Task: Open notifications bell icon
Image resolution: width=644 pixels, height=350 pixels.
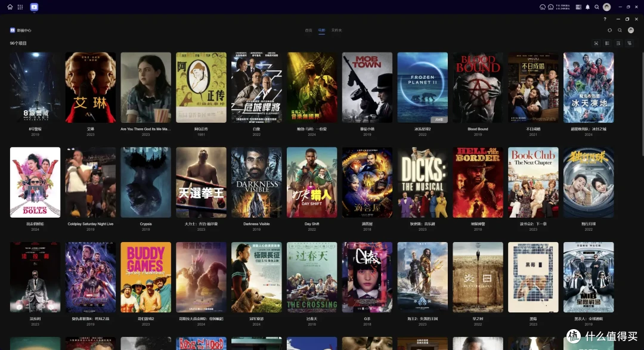Action: (x=588, y=7)
